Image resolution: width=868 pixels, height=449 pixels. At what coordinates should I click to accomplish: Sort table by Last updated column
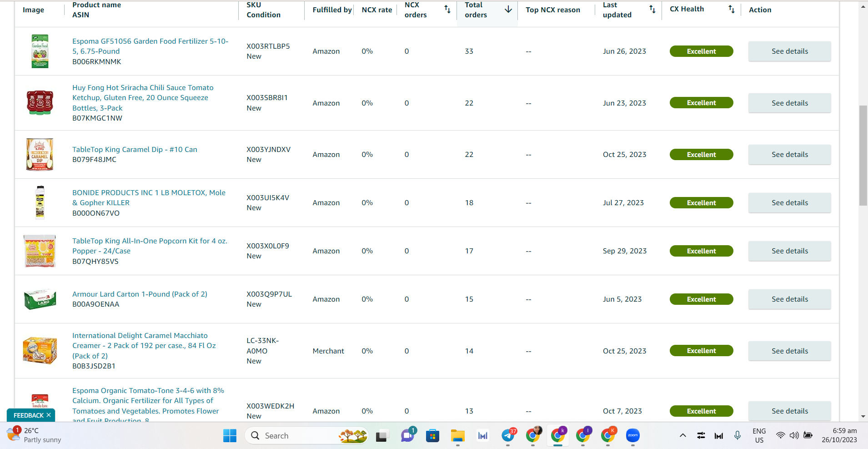652,10
